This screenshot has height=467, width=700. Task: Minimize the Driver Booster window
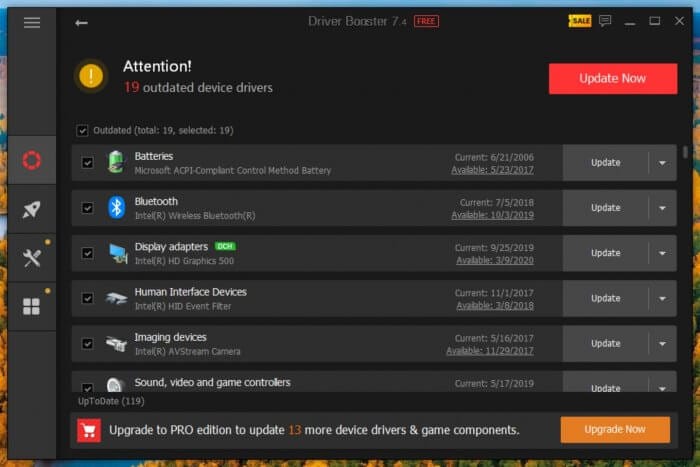[x=630, y=21]
